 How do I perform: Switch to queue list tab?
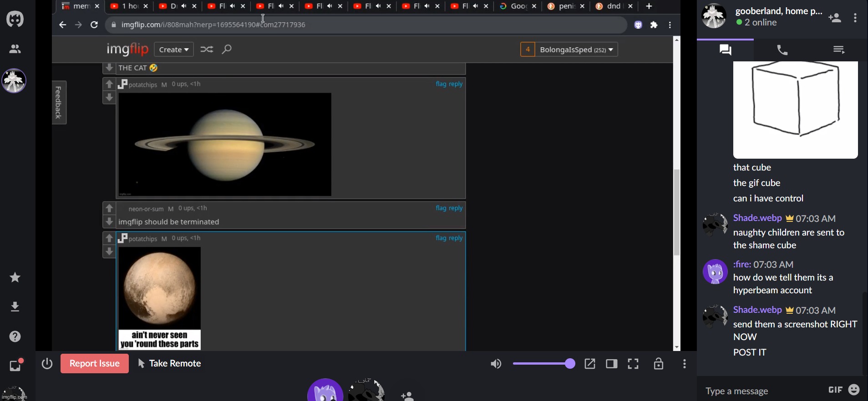coord(839,50)
